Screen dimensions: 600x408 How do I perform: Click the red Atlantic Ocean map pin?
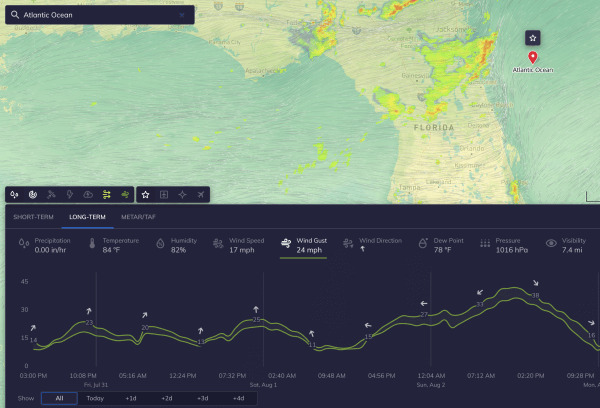click(x=533, y=57)
